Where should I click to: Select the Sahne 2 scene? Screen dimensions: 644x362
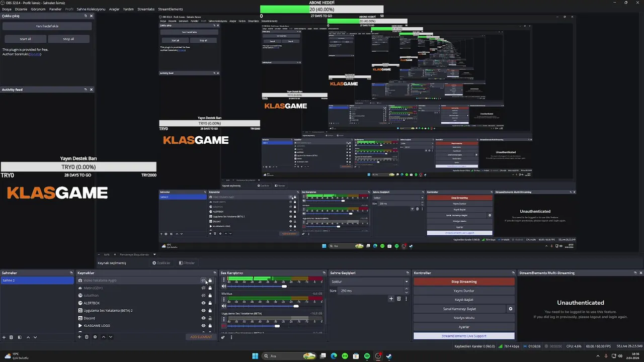(x=37, y=281)
